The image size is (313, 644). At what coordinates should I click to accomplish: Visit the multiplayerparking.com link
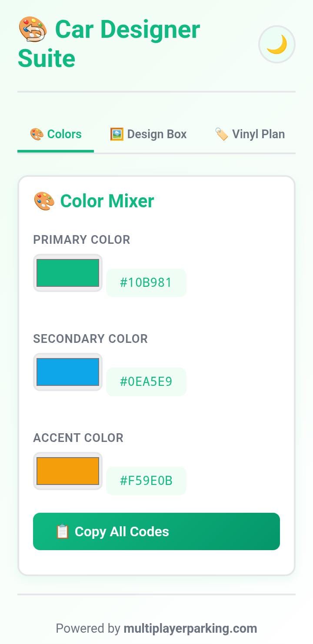coord(190,628)
